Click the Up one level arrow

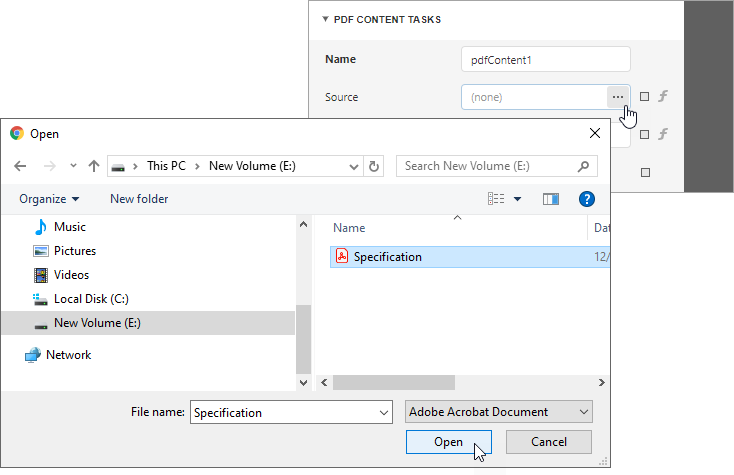tap(93, 166)
